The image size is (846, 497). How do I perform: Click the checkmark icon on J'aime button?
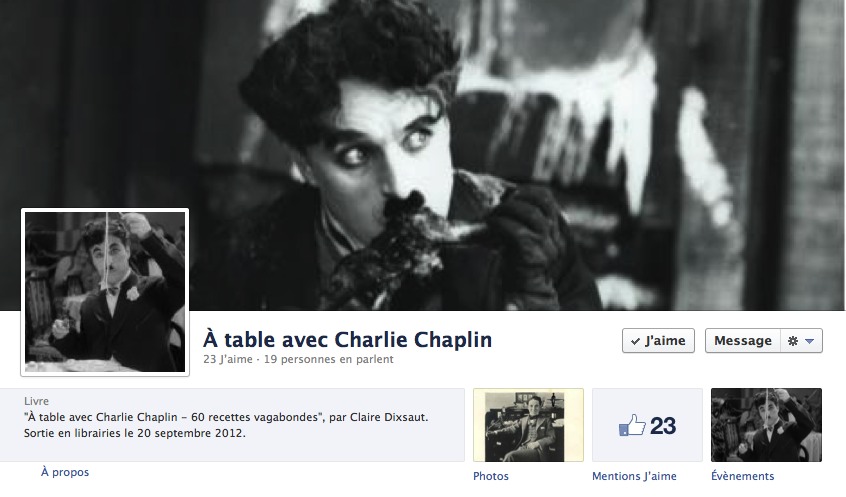point(636,342)
